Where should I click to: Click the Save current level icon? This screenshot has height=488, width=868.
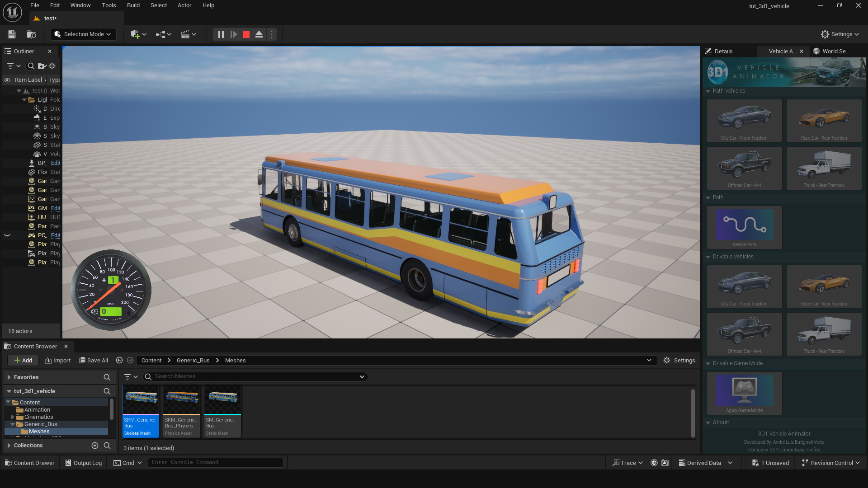(12, 34)
